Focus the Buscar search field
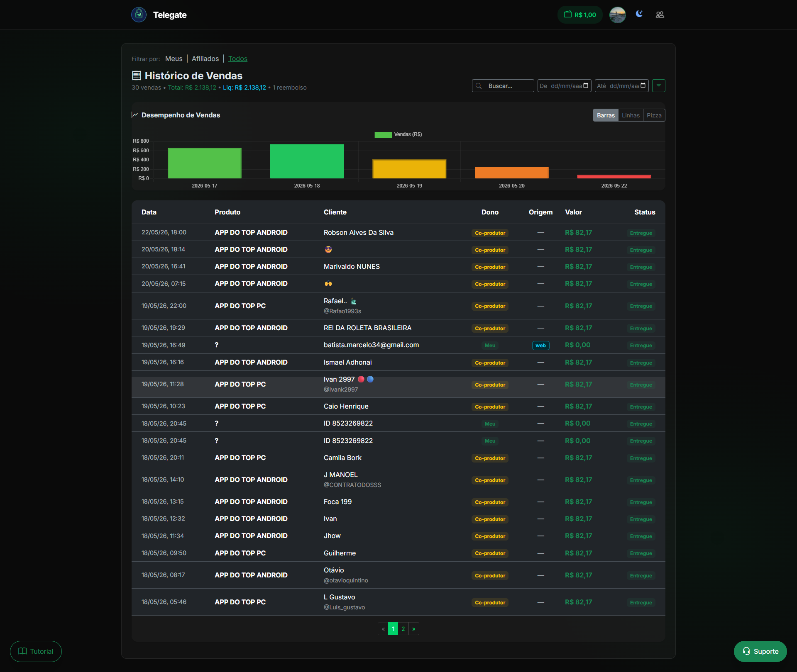 click(x=509, y=86)
